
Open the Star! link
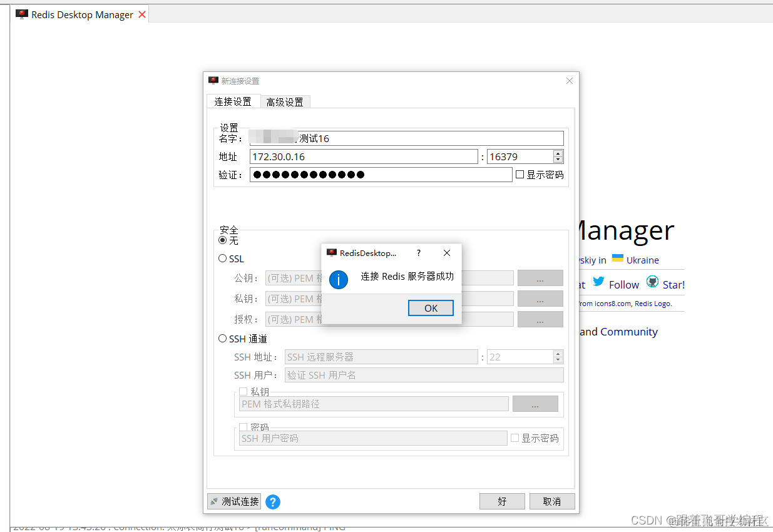(x=673, y=285)
